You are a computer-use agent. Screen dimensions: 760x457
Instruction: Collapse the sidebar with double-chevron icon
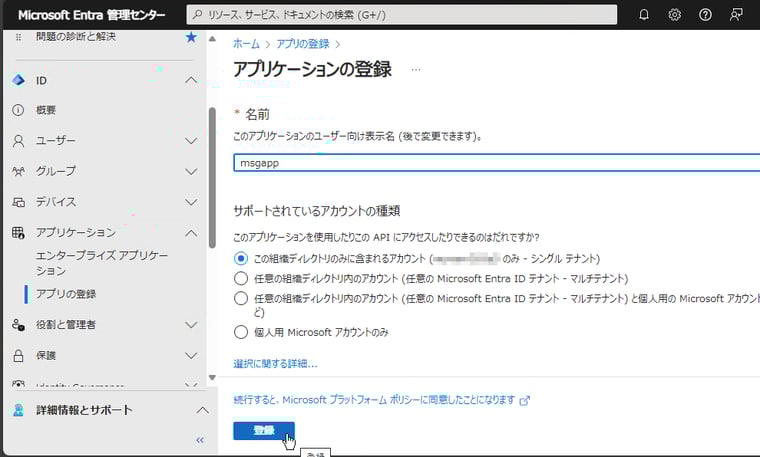coord(200,440)
